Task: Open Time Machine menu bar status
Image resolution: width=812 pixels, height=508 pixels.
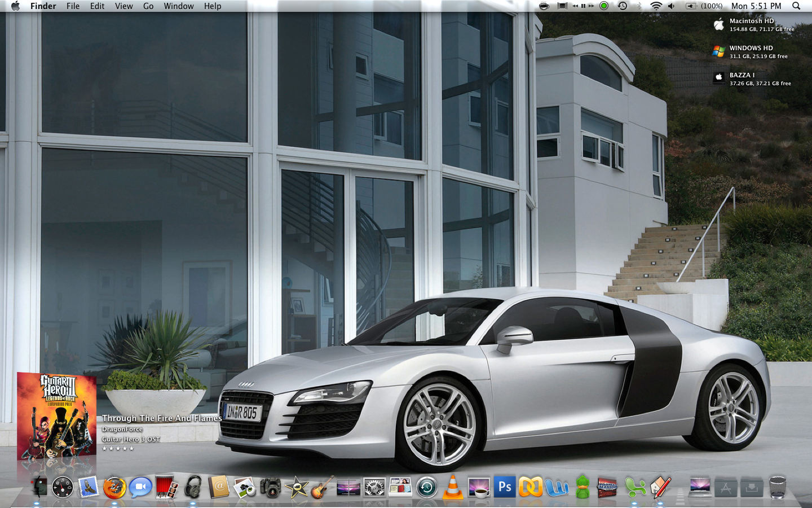Action: tap(622, 6)
